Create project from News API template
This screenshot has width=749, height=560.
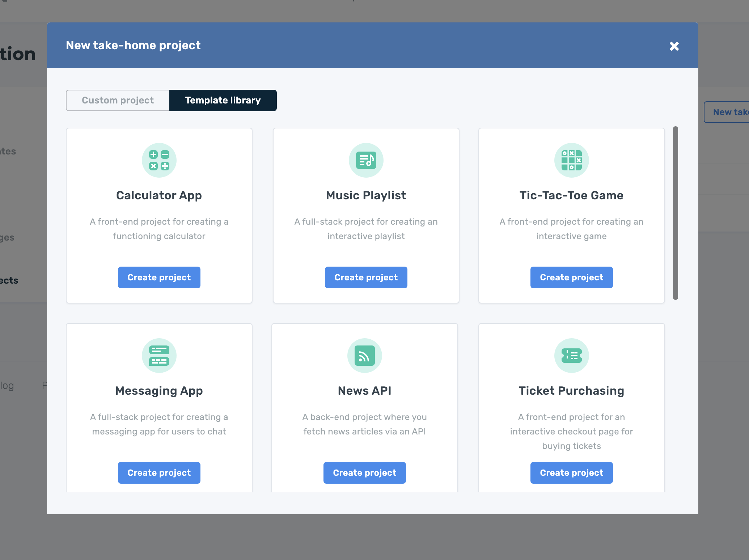pyautogui.click(x=365, y=473)
